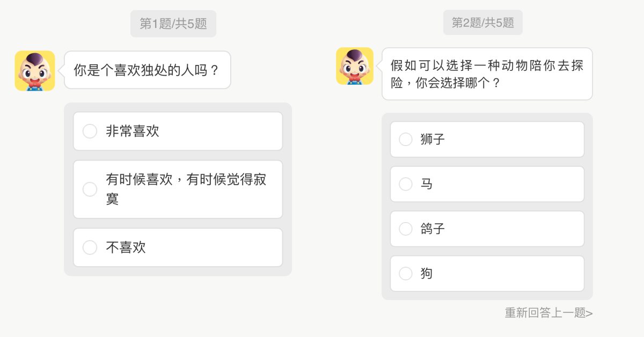The height and width of the screenshot is (337, 644).
Task: Click the avatar icon beside question 2
Action: 355,66
